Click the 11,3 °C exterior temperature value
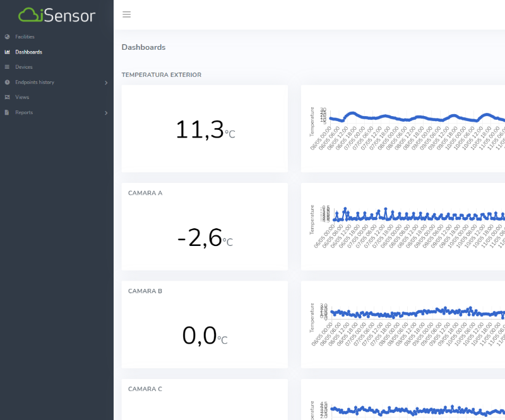 205,130
